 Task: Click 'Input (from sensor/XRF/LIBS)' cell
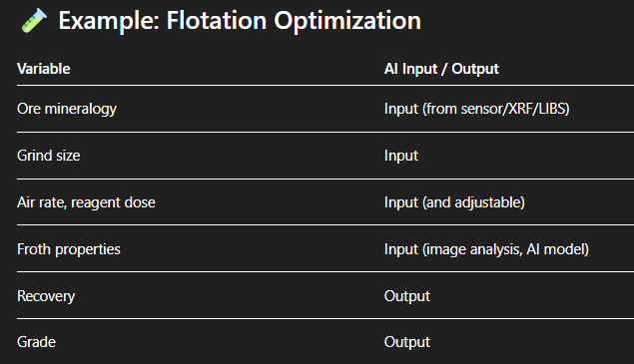point(476,109)
